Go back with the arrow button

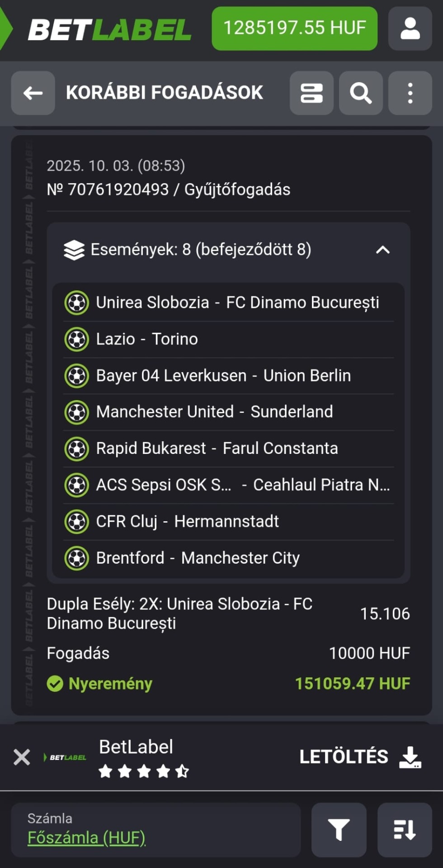(x=33, y=93)
